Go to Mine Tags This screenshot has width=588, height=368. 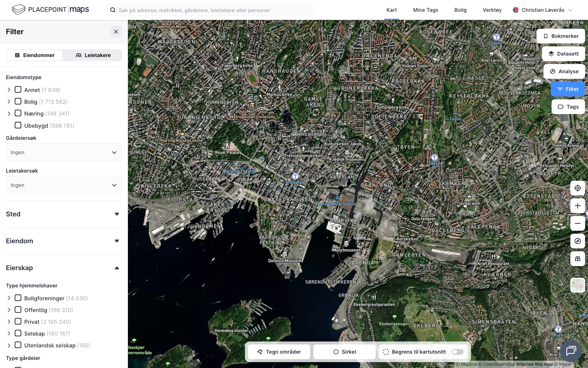click(426, 10)
